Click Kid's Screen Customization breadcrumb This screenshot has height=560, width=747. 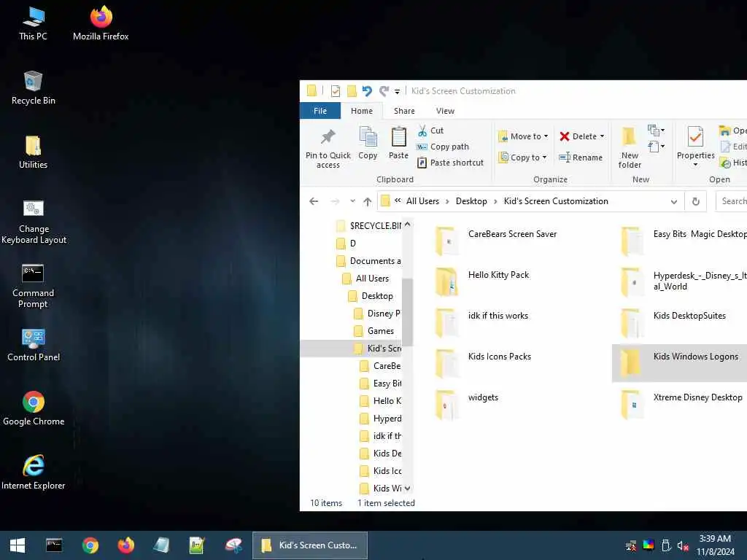click(556, 201)
